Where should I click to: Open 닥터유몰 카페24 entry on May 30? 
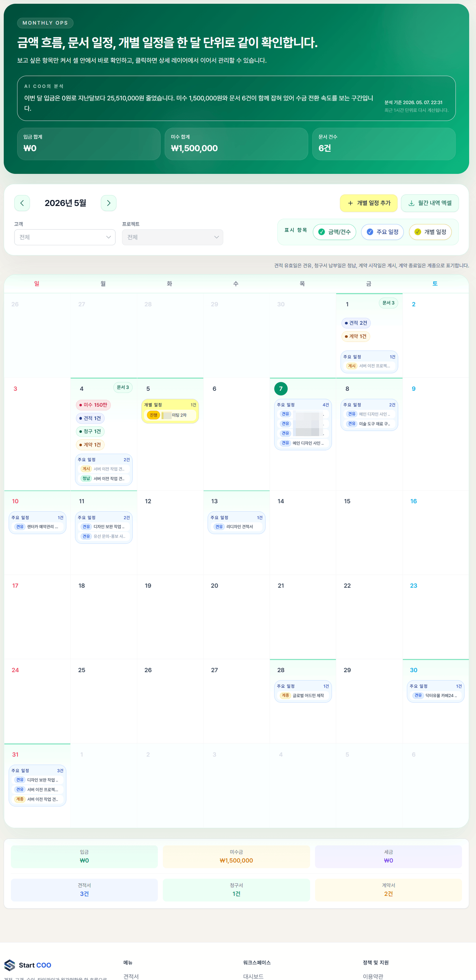436,695
